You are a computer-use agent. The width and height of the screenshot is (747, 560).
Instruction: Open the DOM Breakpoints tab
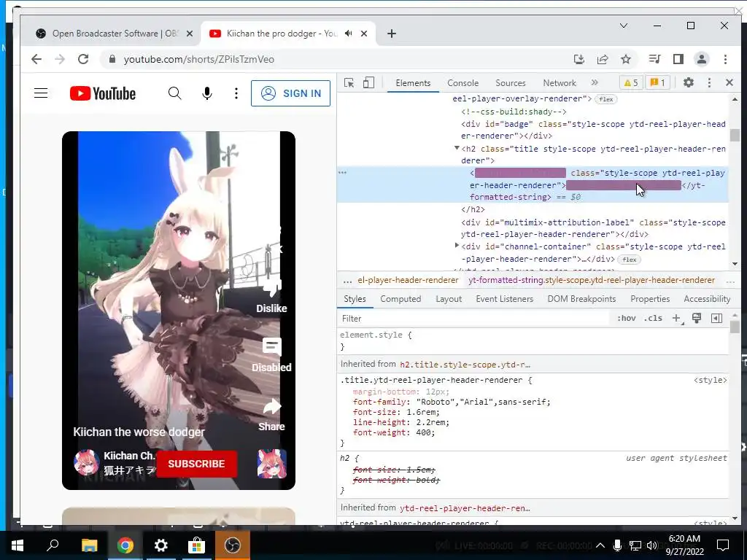581,298
